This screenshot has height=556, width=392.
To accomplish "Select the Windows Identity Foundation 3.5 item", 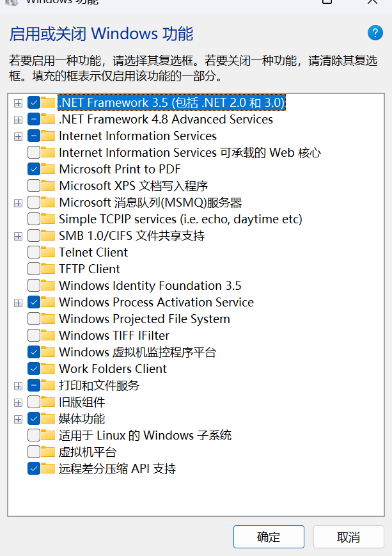I will click(x=150, y=285).
